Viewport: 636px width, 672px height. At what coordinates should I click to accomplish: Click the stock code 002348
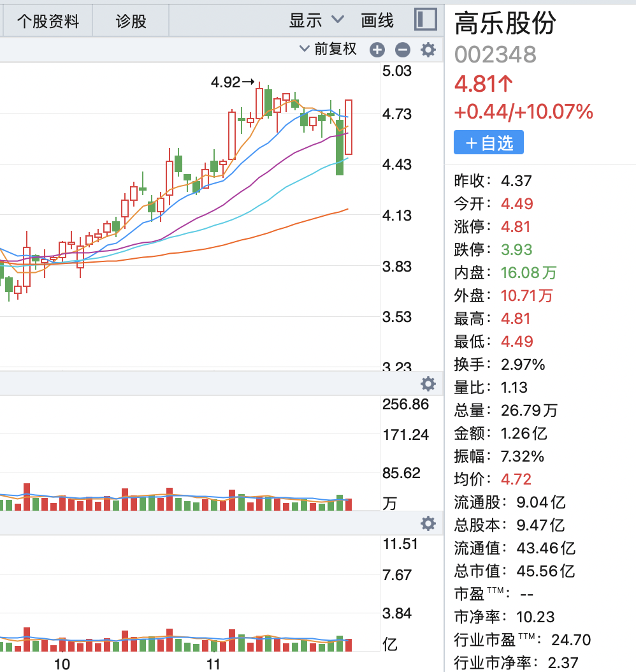click(495, 55)
